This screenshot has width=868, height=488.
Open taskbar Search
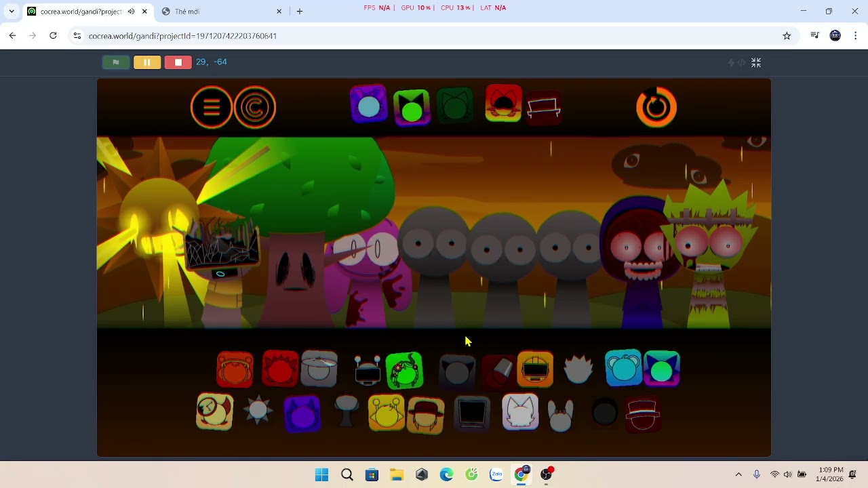click(347, 474)
